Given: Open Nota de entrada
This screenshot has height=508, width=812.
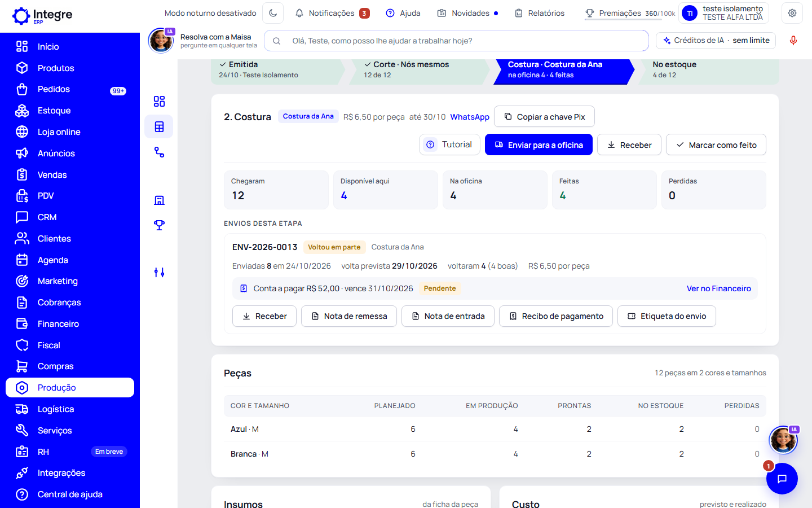Looking at the screenshot, I should click(448, 316).
